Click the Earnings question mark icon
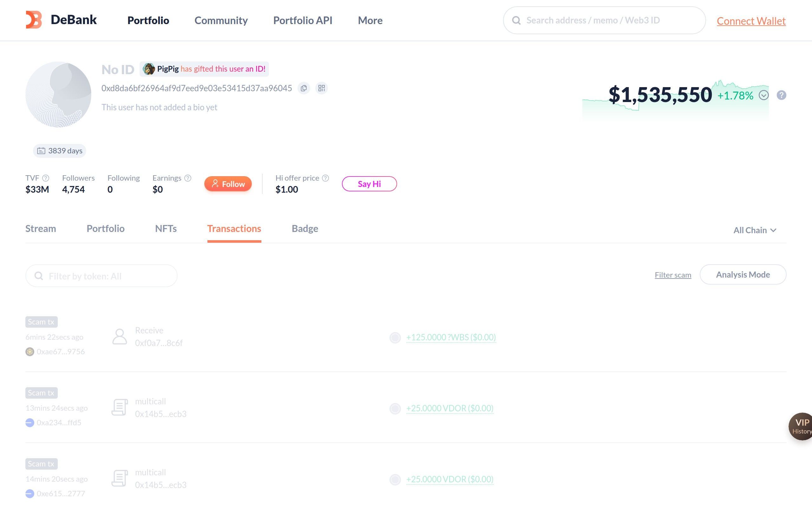 pyautogui.click(x=187, y=178)
